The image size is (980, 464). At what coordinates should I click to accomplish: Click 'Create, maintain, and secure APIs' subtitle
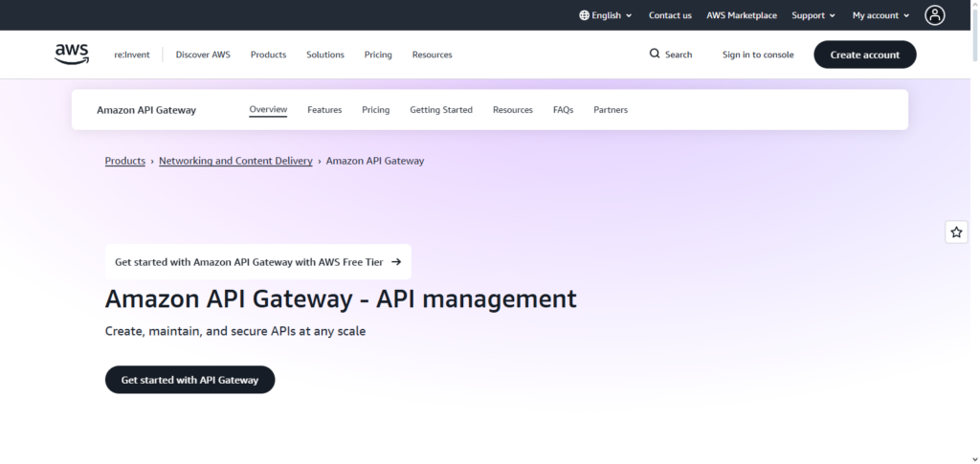point(235,331)
